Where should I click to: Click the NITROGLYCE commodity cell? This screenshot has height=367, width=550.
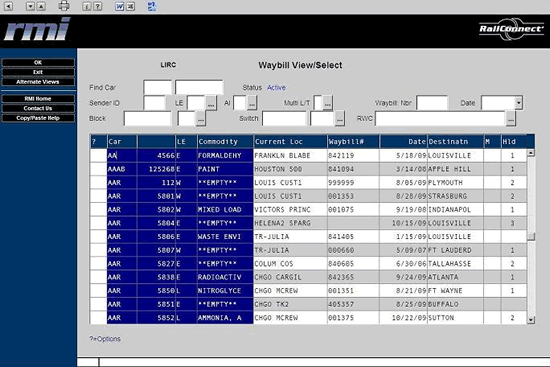click(x=225, y=291)
